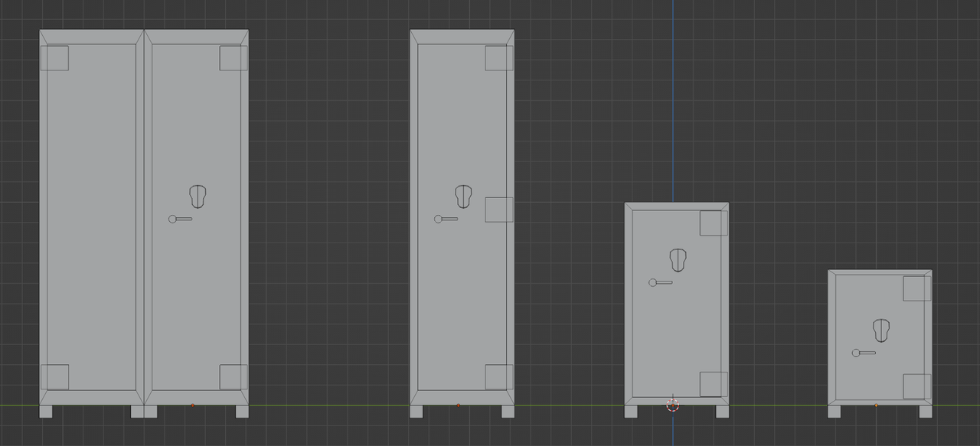Click the handle on the medium-height safe
The height and width of the screenshot is (446, 980).
[661, 282]
